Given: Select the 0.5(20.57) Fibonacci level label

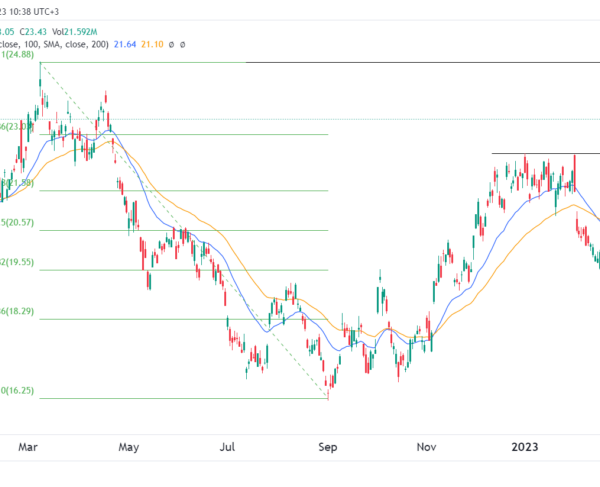Looking at the screenshot, I should [x=17, y=223].
